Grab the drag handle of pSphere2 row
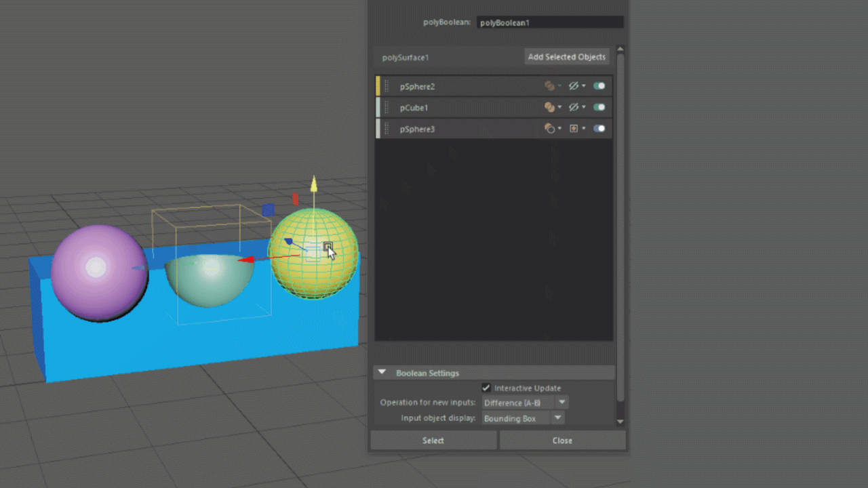This screenshot has height=488, width=868. coord(387,86)
